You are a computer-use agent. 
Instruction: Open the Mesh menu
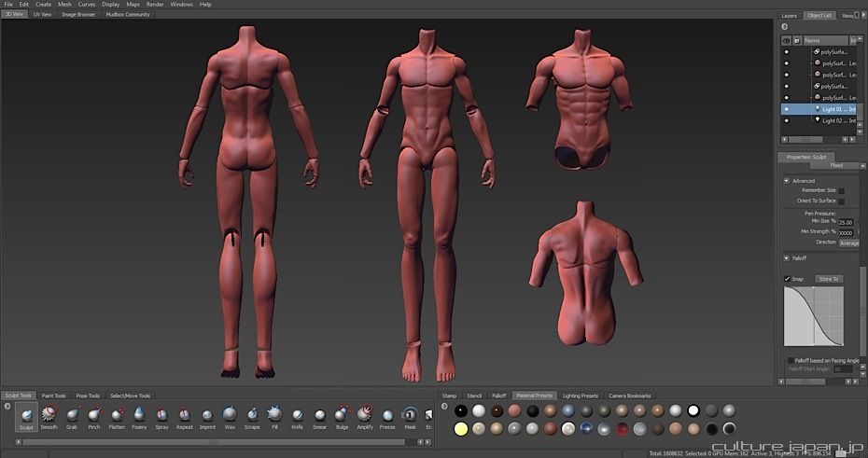pos(64,5)
